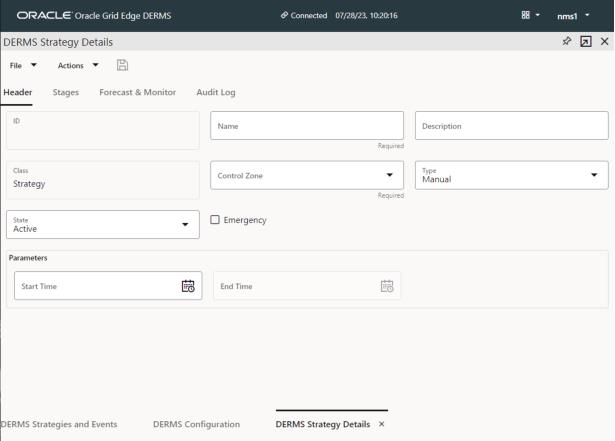
Task: Switch to DERMS Configuration bottom tab
Action: (x=197, y=424)
